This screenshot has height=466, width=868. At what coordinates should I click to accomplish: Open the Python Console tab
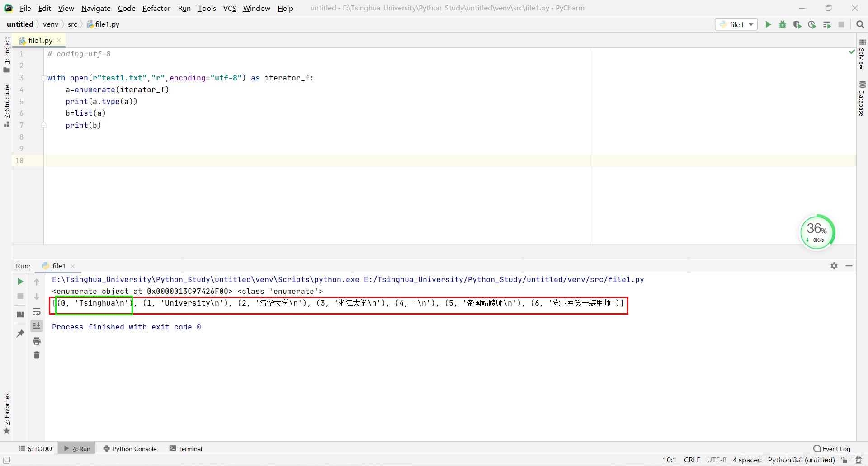tap(130, 449)
